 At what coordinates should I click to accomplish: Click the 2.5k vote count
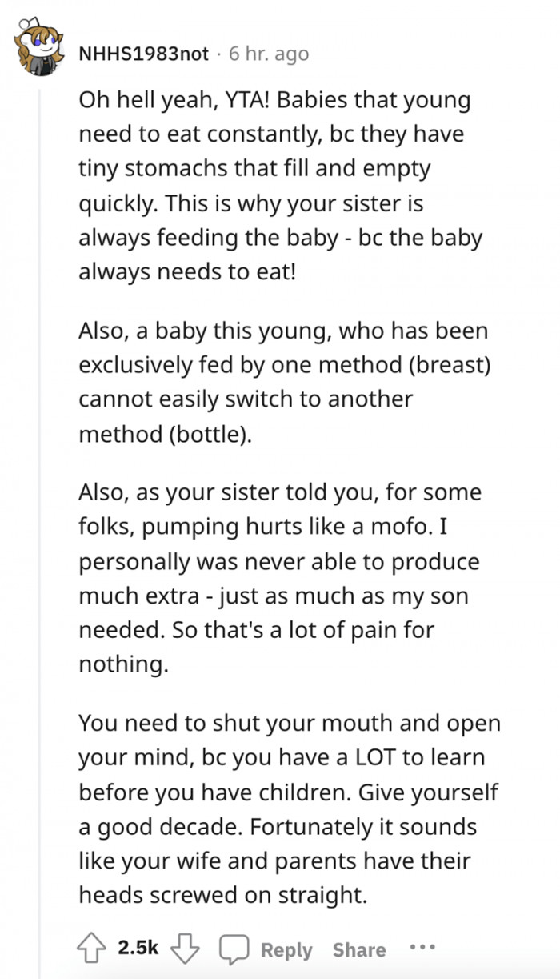[134, 949]
